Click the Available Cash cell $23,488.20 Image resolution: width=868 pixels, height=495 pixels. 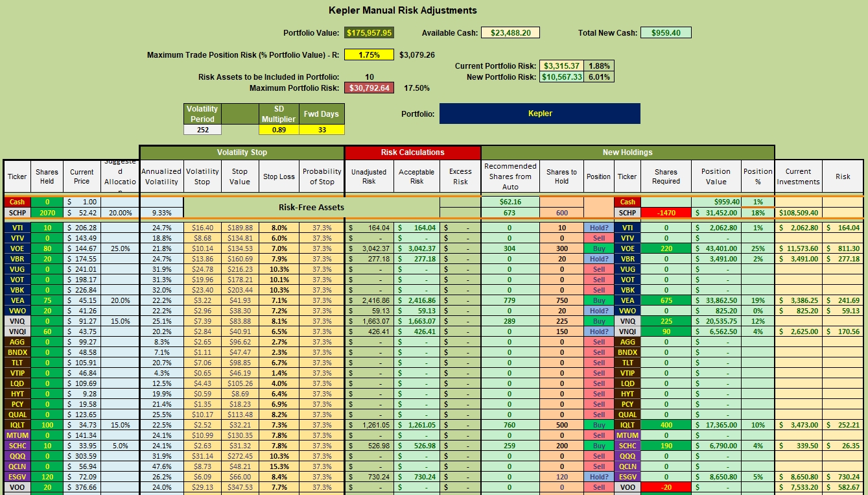(510, 33)
